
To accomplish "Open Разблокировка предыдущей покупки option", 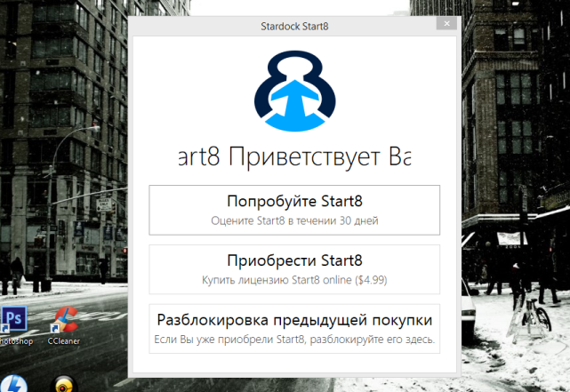I will pos(294,329).
